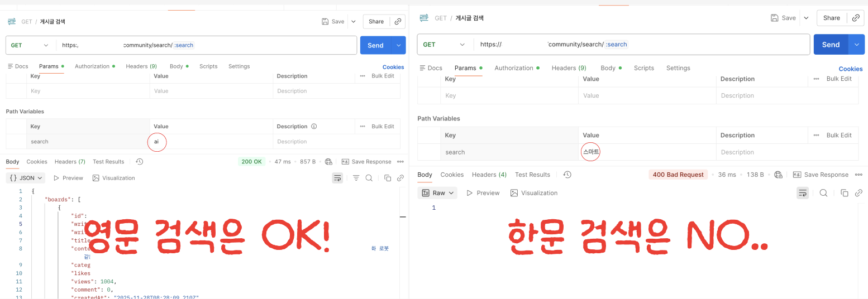Click Save Response in left window
The image size is (868, 299).
(x=366, y=162)
